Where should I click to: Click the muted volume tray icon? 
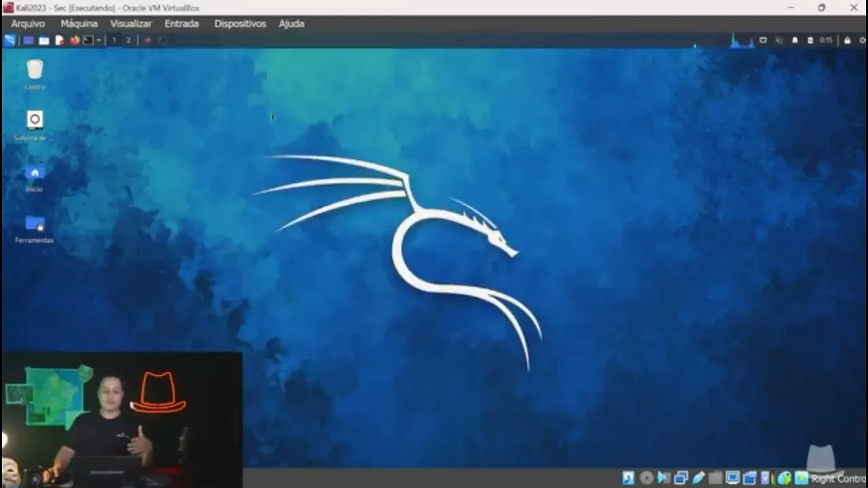click(779, 40)
